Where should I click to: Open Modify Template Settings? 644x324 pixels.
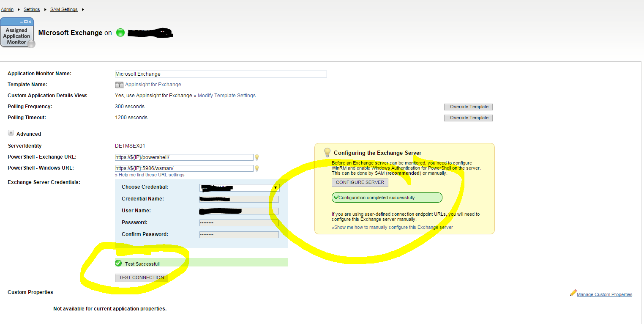point(226,95)
